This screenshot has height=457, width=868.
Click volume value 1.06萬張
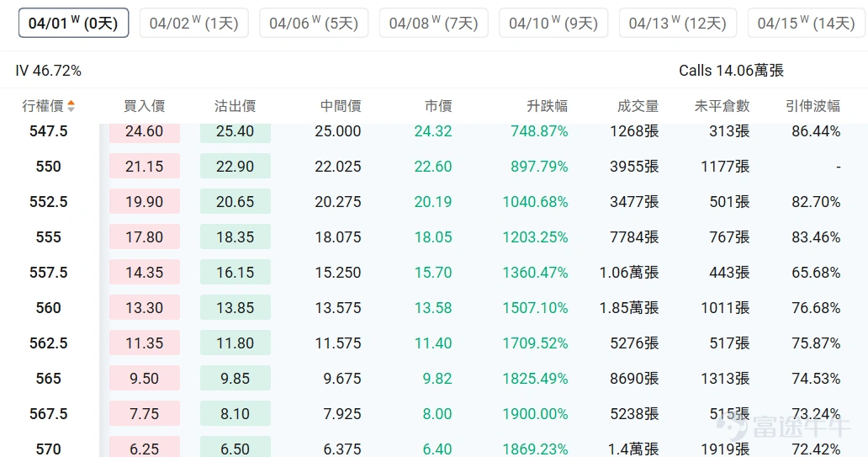(629, 273)
